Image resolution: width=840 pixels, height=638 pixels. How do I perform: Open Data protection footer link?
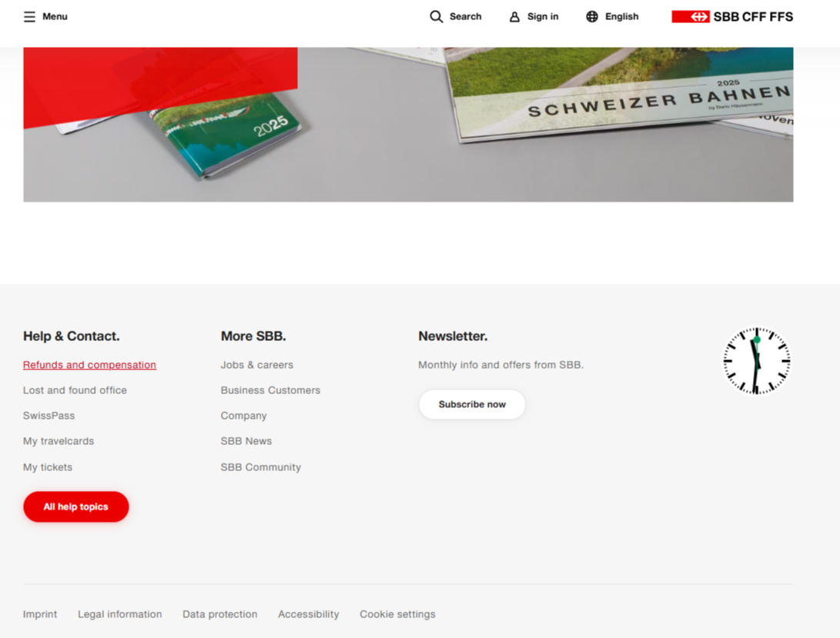click(219, 614)
